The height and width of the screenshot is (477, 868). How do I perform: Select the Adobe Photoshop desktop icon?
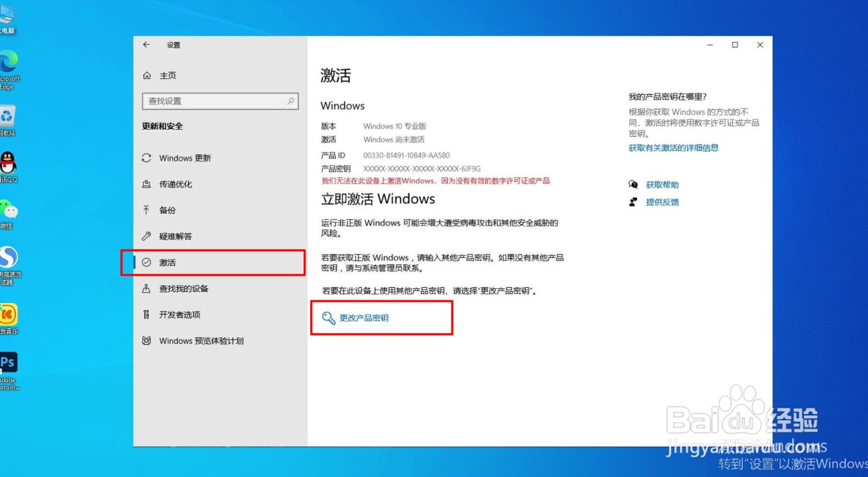(x=9, y=371)
